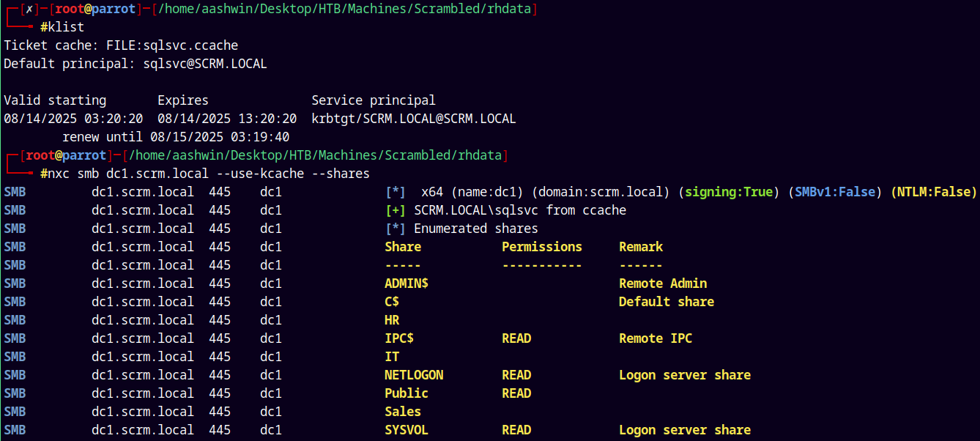Screen dimensions: 980x441
Task: Click 'Logon server share' remark for NETLOGON
Action: pyautogui.click(x=685, y=375)
